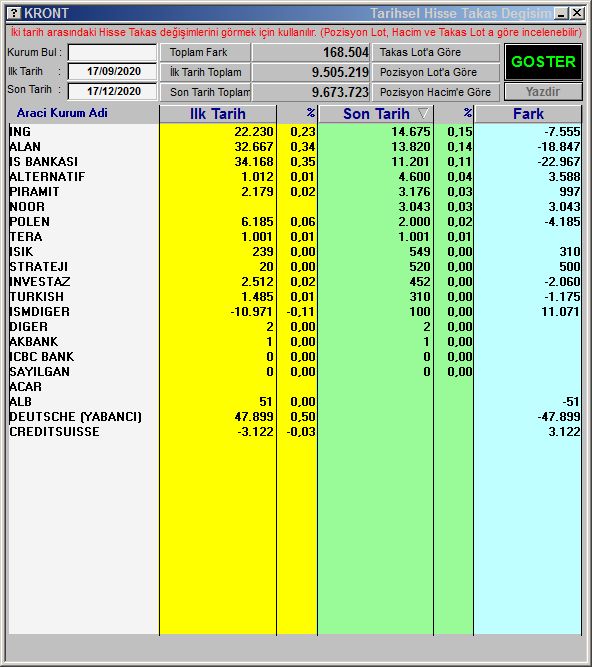Select Takas Lot'a Göre option

point(436,52)
